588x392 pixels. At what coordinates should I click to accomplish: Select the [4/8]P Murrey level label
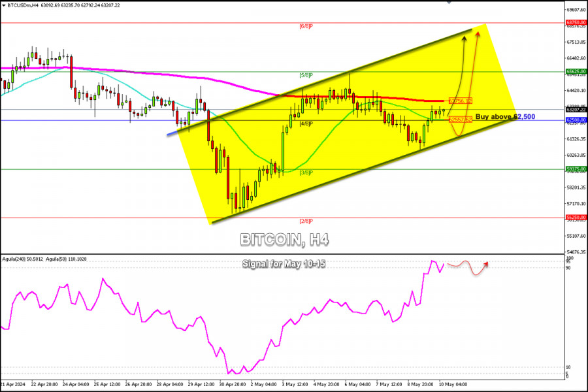pyautogui.click(x=306, y=123)
